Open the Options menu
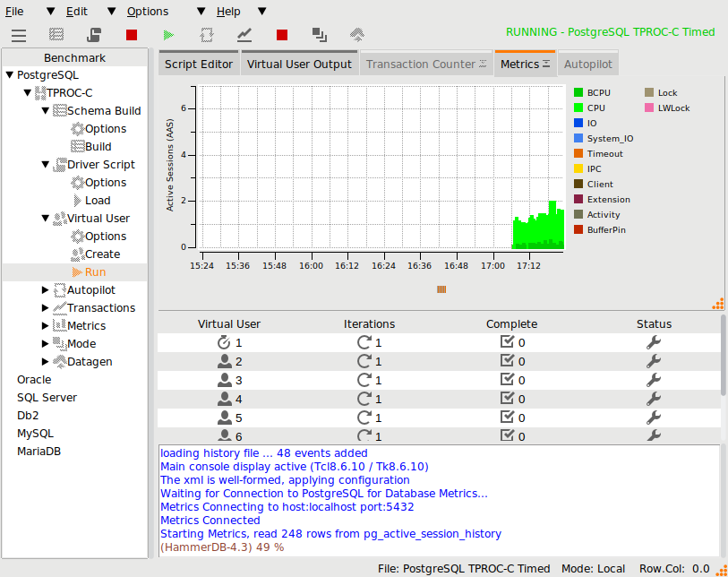Viewport: 728px width, 577px height. 148,11
